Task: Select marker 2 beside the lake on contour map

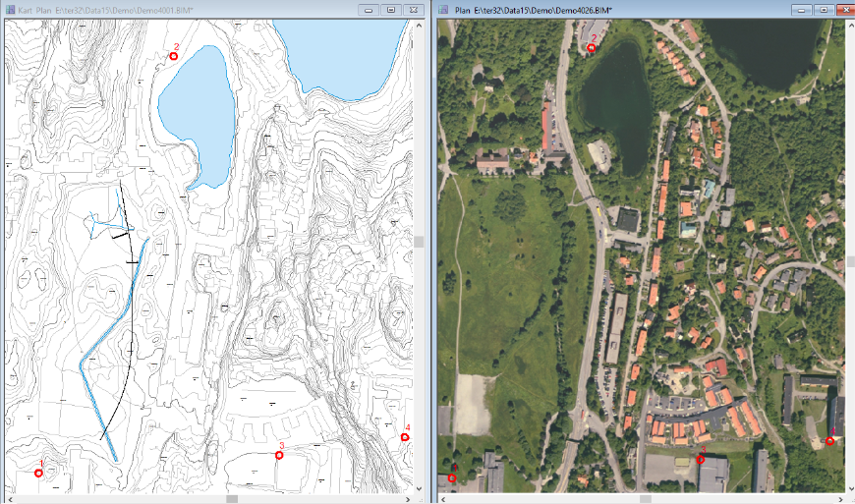Action: [174, 57]
